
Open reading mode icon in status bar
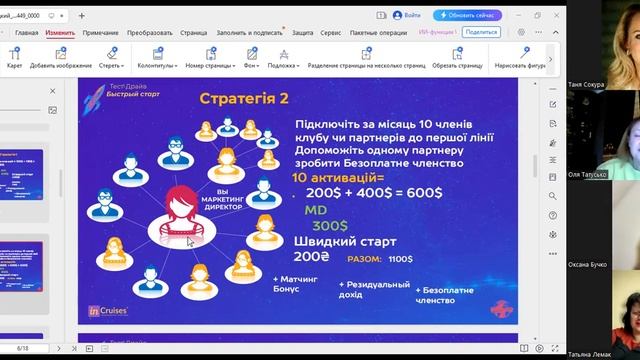pos(524,348)
